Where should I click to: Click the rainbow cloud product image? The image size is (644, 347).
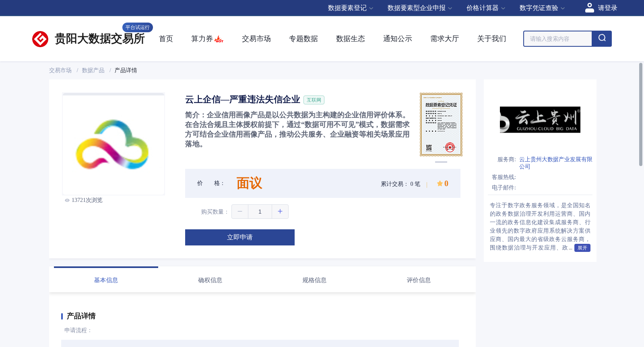pyautogui.click(x=114, y=144)
